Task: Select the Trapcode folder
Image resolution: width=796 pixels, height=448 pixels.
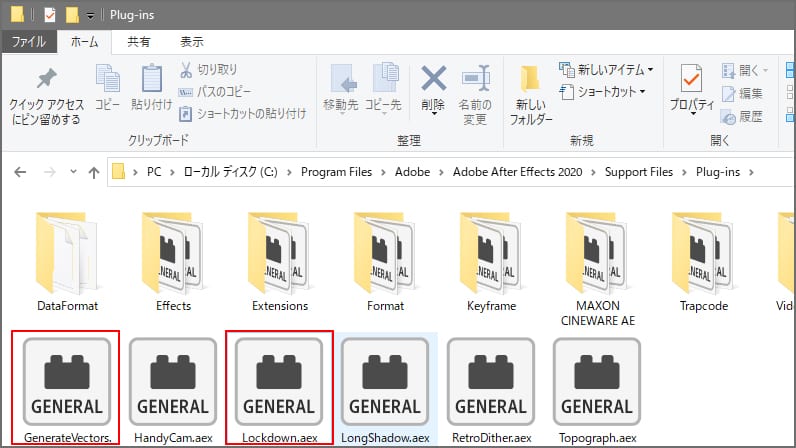Action: [x=704, y=262]
